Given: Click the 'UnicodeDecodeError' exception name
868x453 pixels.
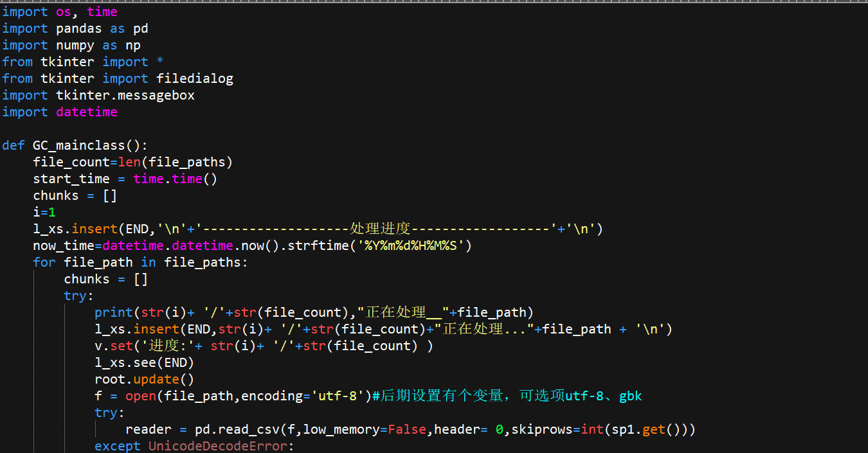Looking at the screenshot, I should coord(221,446).
